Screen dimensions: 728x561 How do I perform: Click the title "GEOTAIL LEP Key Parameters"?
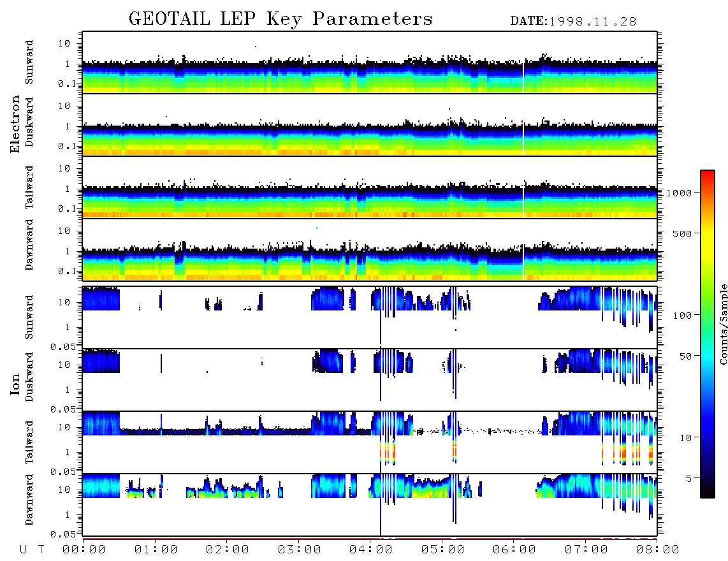coord(280,20)
